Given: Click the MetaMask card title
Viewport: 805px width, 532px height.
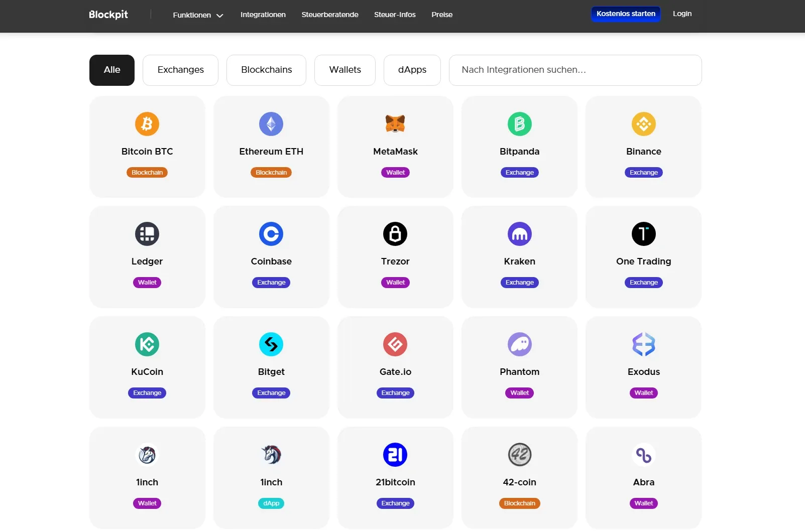Looking at the screenshot, I should click(395, 152).
